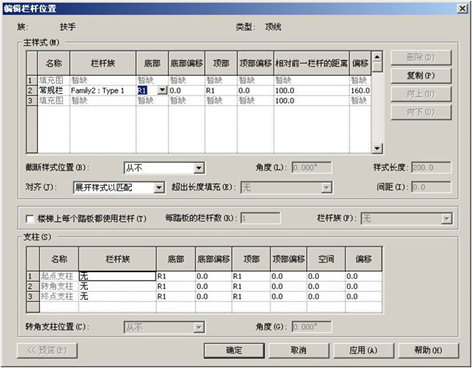
Task: Click the 160.0 偏移 cell in row 2
Action: point(360,90)
